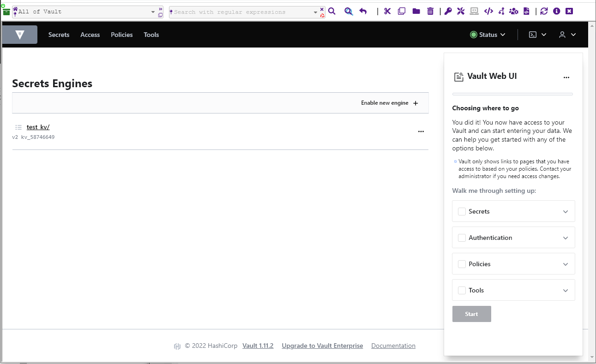Click the magnifying glass search icon
Image resolution: width=596 pixels, height=364 pixels.
tap(332, 11)
